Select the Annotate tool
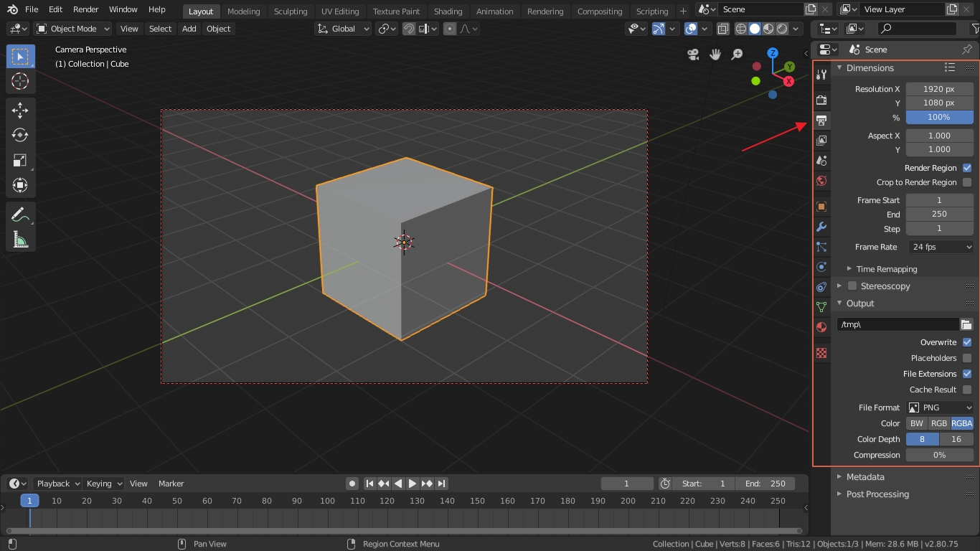 (20, 213)
